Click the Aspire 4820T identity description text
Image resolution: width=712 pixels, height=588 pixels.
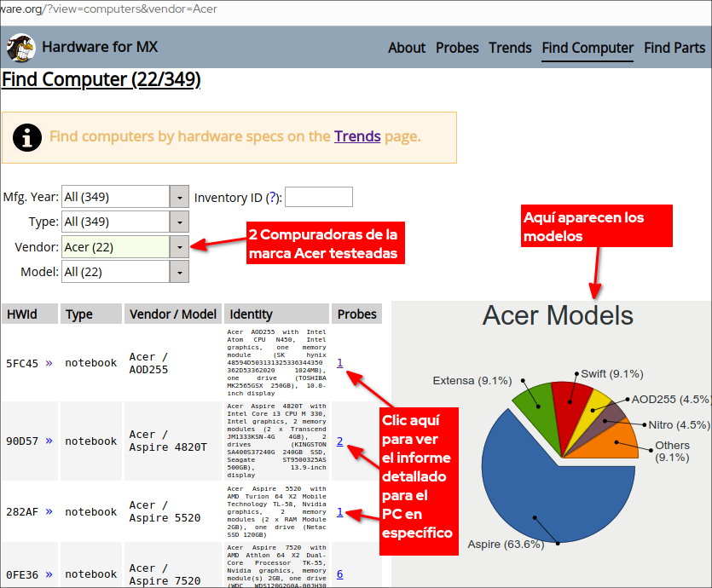pyautogui.click(x=276, y=441)
